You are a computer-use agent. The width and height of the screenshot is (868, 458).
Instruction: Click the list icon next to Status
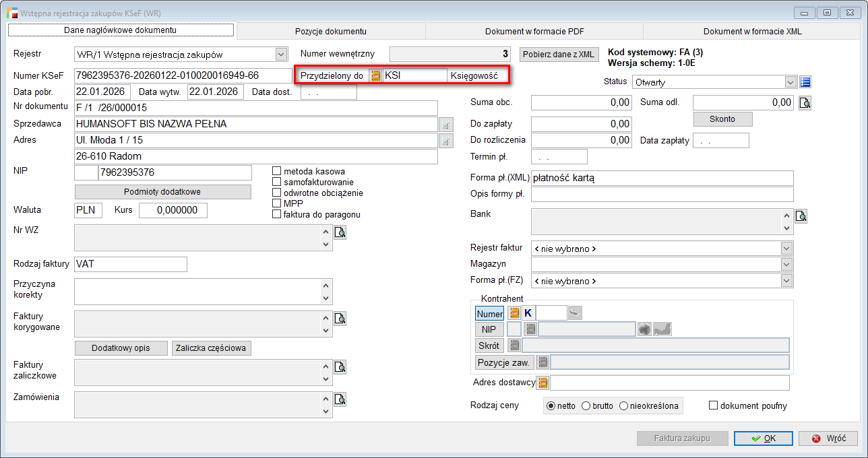(x=805, y=82)
